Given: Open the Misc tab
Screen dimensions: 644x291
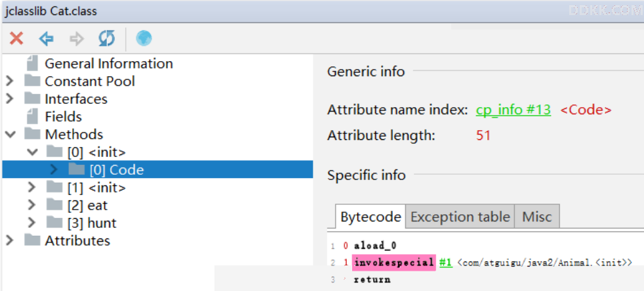Looking at the screenshot, I should [x=537, y=217].
